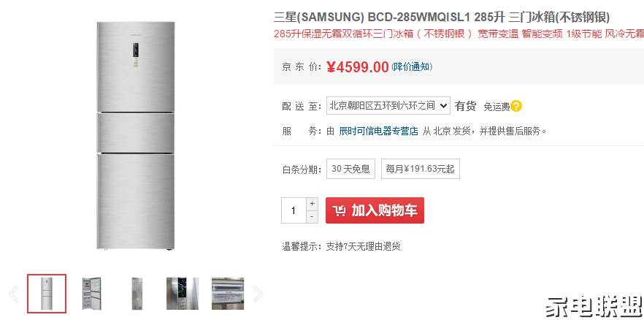Select open-door fridge thumbnail

pos(91,294)
